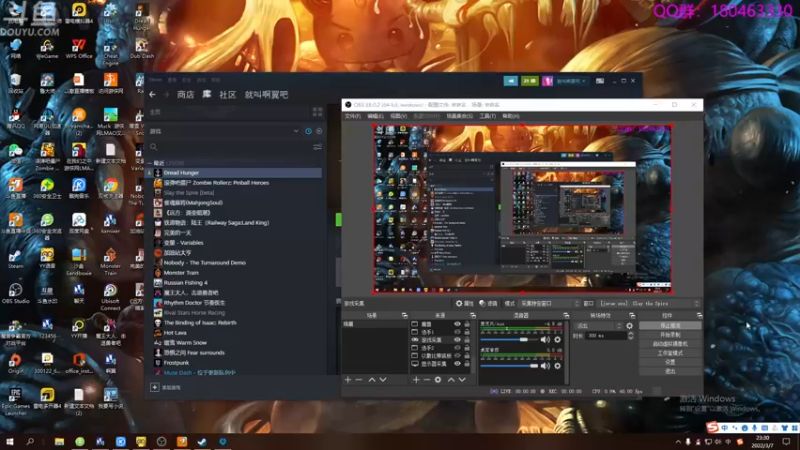This screenshot has height=450, width=800.
Task: Move source up in OBS Sources panel
Action: coord(451,380)
